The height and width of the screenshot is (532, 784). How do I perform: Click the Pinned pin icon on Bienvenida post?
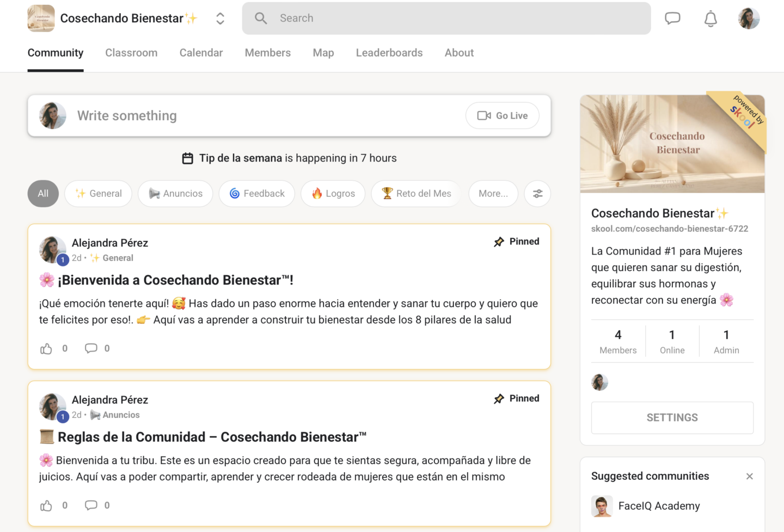[499, 242]
